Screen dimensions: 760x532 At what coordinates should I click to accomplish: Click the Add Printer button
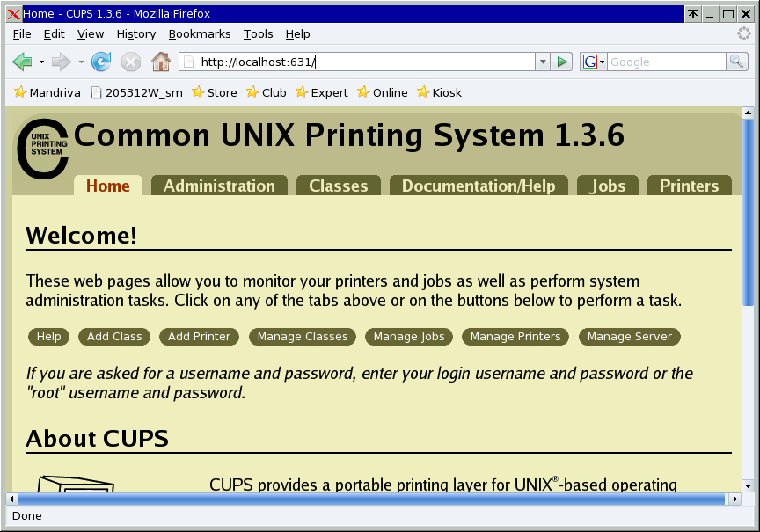point(199,336)
